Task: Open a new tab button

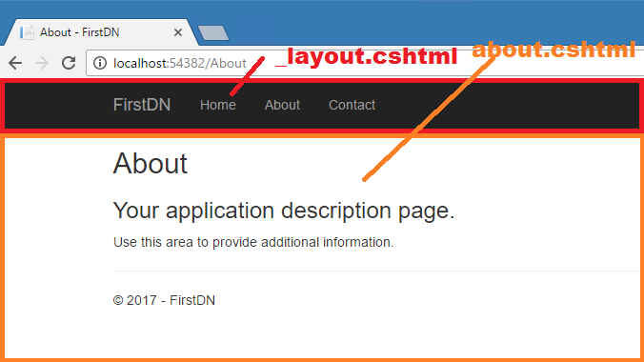Action: pos(213,33)
